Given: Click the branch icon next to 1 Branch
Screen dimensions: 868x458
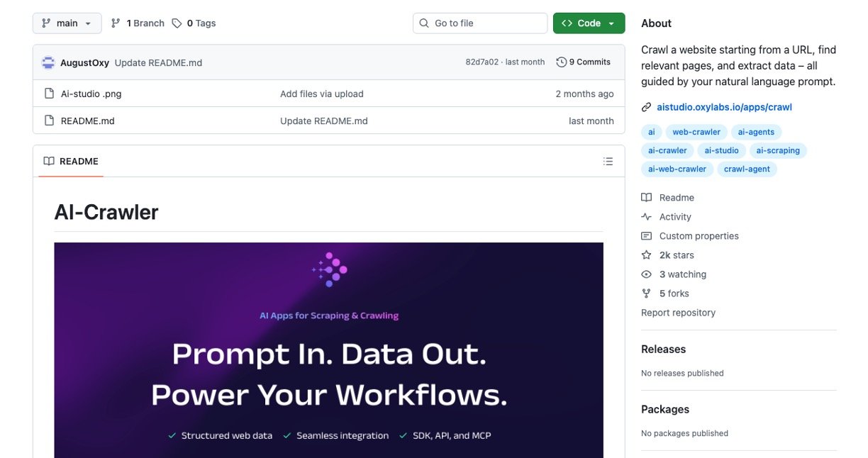Looking at the screenshot, I should tap(115, 23).
